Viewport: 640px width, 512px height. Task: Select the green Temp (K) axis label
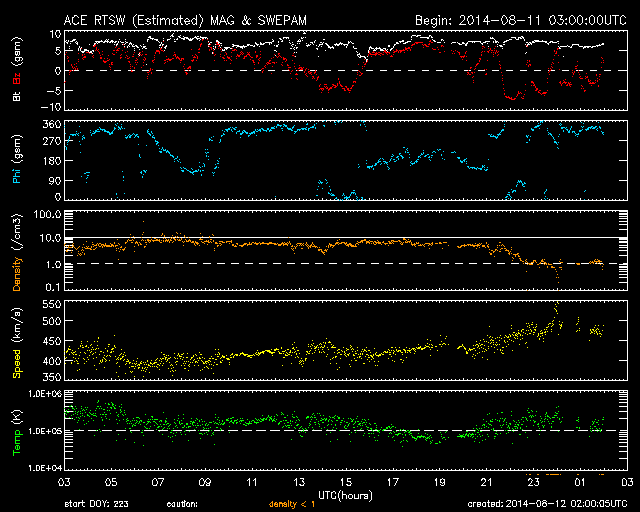(17, 432)
